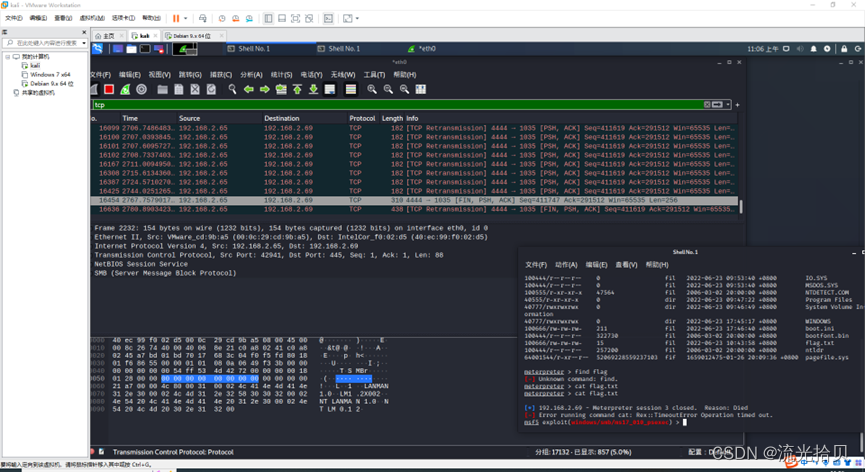
Task: Toggle auto-scroll during live capture
Action: coord(330,89)
